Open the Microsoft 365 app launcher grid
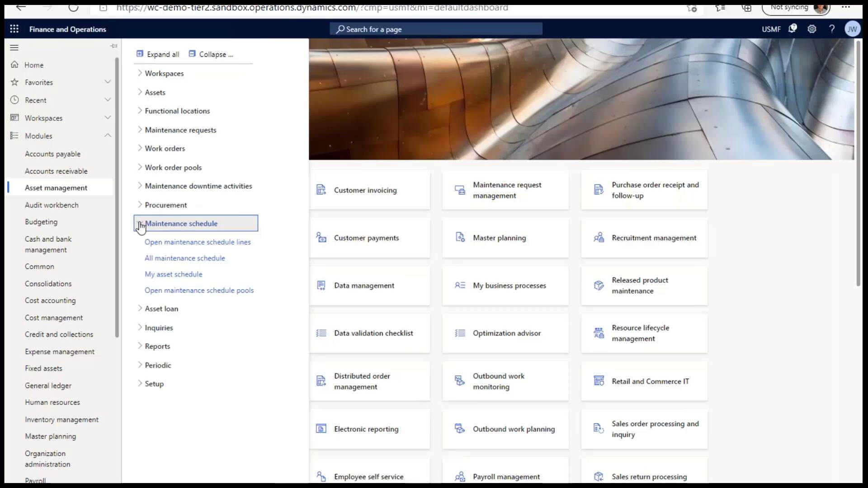This screenshot has width=868, height=488. pos(14,28)
